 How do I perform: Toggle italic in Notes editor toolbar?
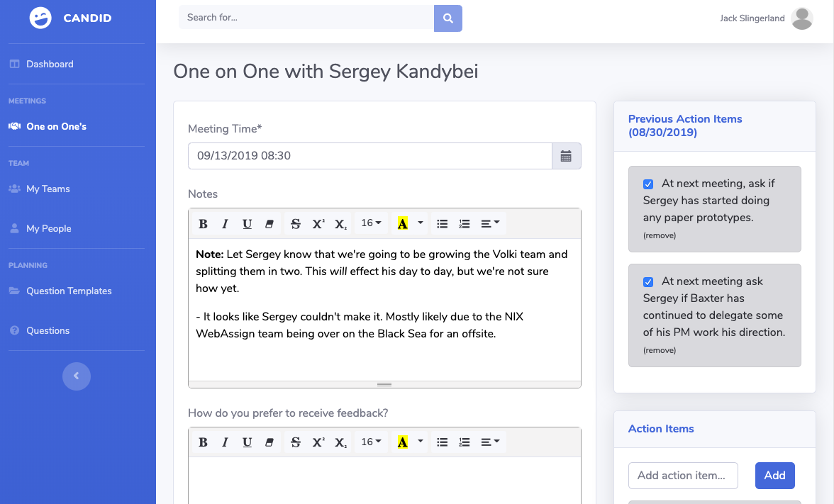pos(225,224)
